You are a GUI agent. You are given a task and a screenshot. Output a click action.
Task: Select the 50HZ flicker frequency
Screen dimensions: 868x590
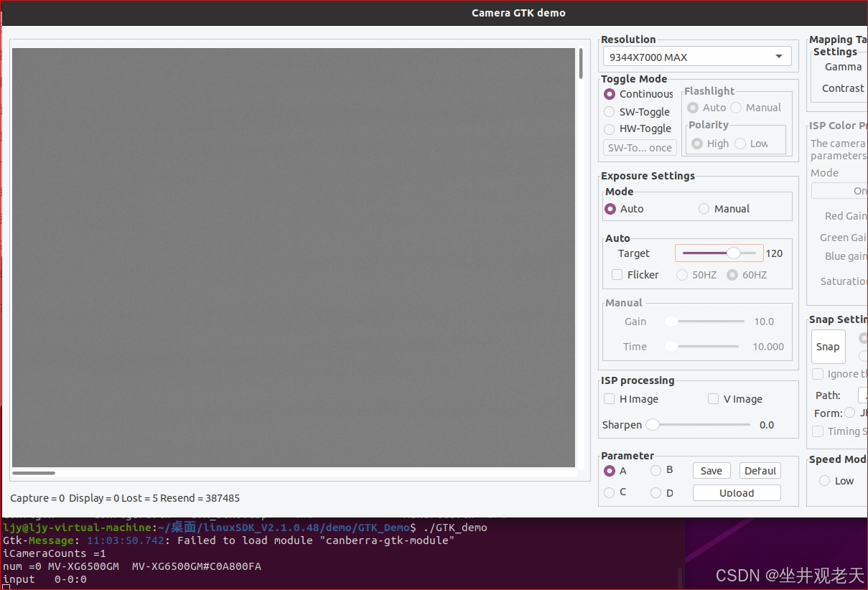(x=681, y=274)
